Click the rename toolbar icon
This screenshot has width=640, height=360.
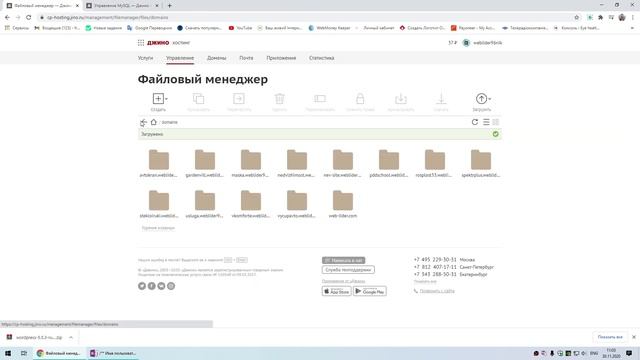point(320,99)
